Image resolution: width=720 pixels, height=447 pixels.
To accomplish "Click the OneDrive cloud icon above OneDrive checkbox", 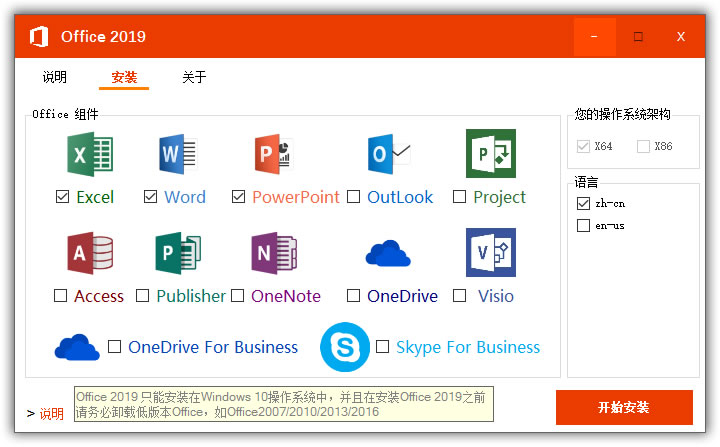I will pos(388,253).
